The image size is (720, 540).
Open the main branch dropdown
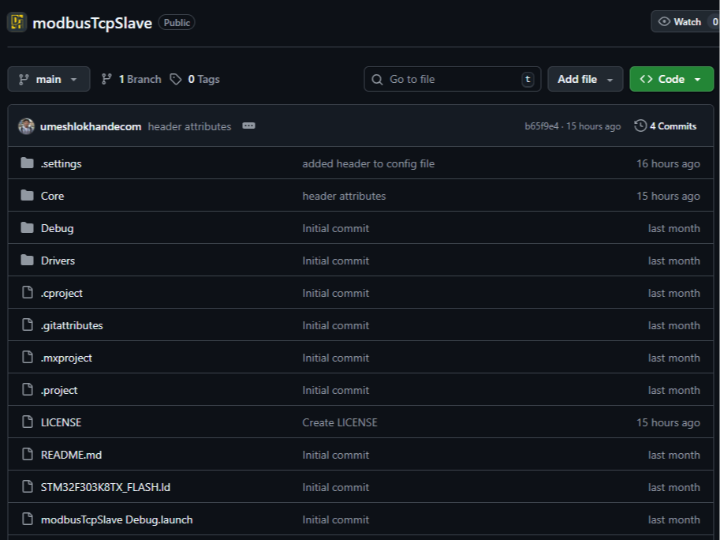[x=49, y=79]
